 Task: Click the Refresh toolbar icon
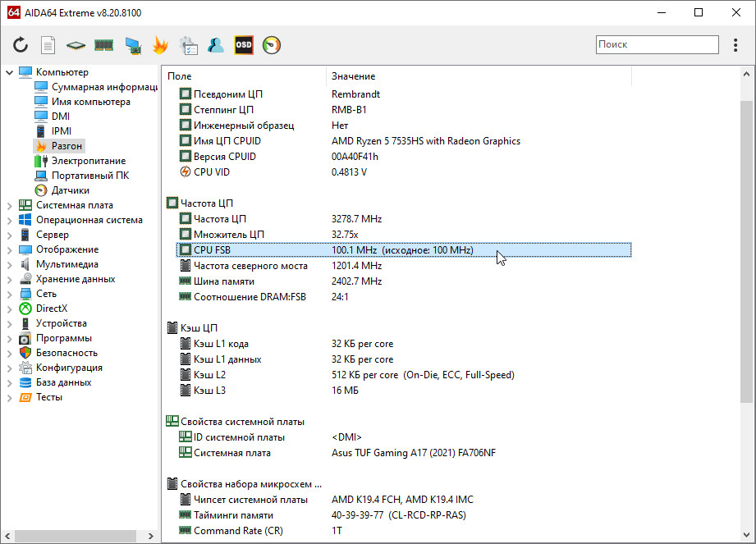tap(21, 45)
